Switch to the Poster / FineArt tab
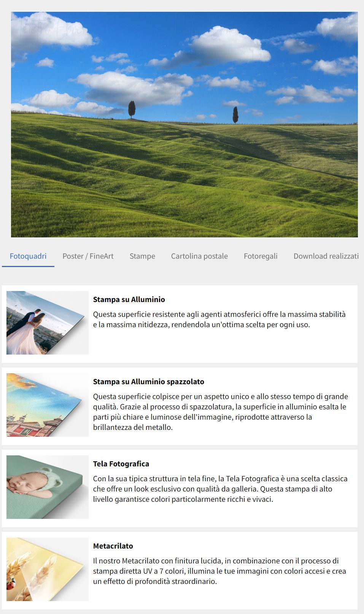Screen dimensions: 364x614 (88, 256)
